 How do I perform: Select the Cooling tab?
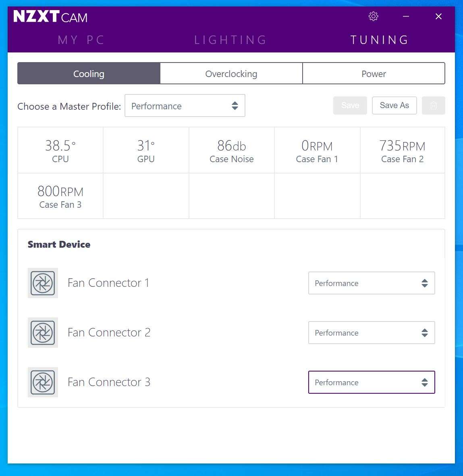[88, 73]
